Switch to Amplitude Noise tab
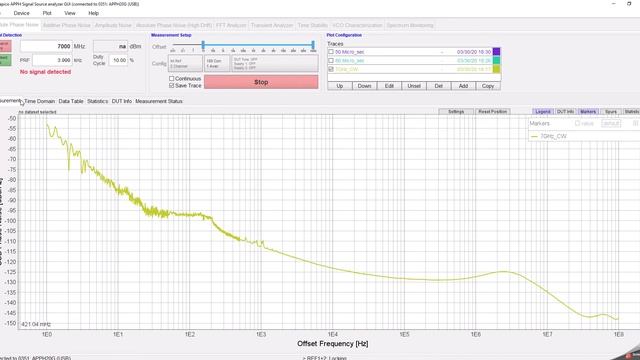Viewport: 640px width, 360px height. [x=113, y=25]
